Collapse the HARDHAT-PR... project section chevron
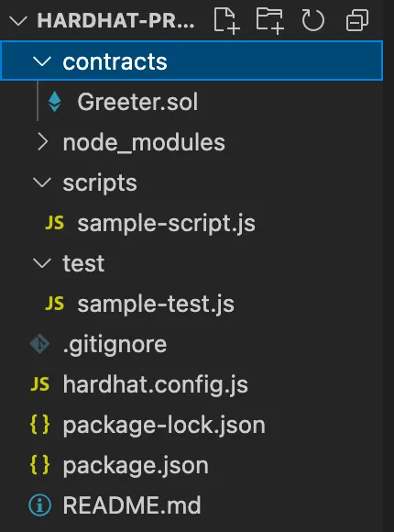This screenshot has width=394, height=532. (x=18, y=21)
